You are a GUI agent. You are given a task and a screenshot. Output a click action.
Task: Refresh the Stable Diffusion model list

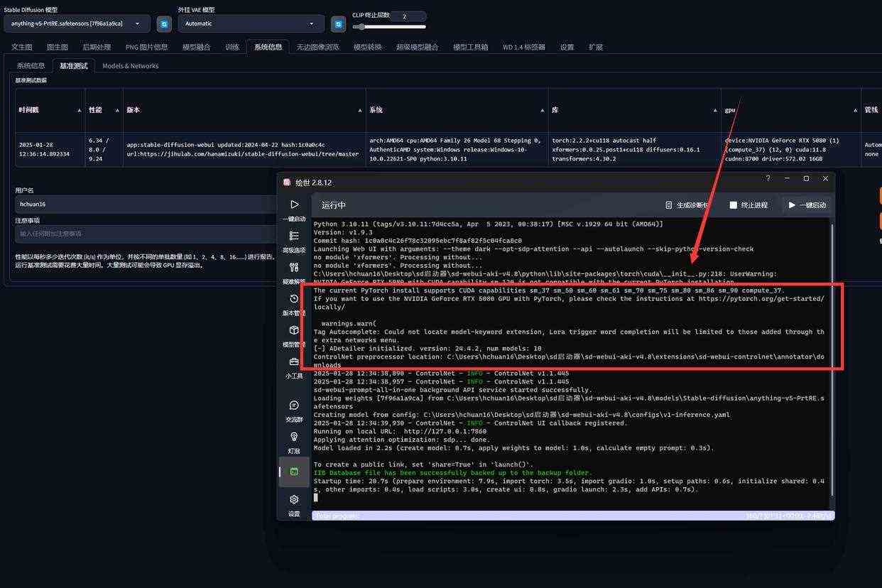164,23
